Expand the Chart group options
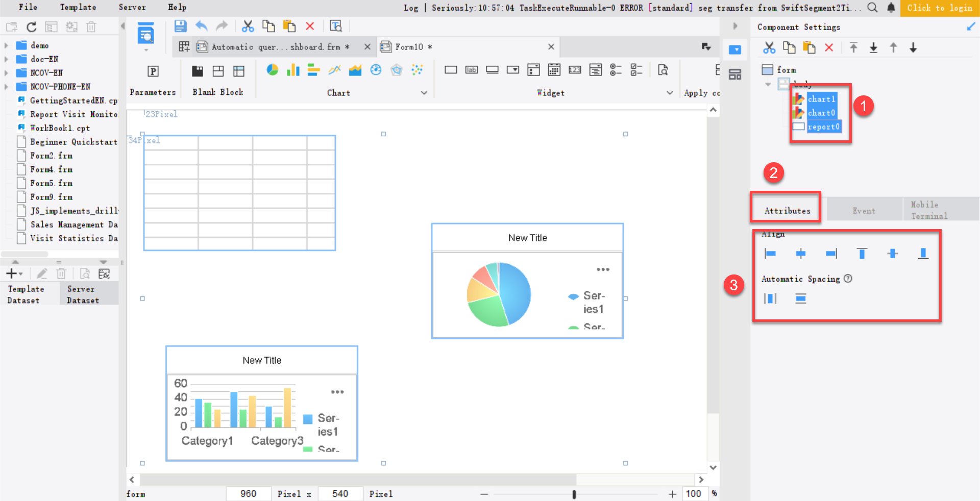Image resolution: width=980 pixels, height=501 pixels. coord(424,93)
